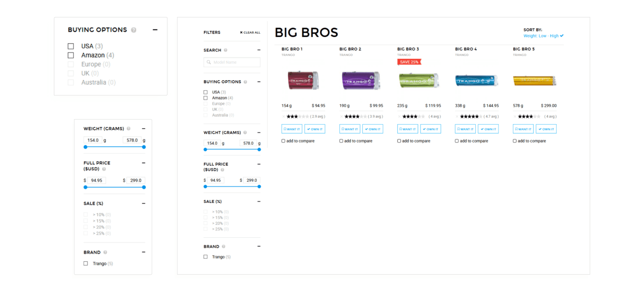
Task: Collapse the Search section in main sidebar
Action: [x=259, y=50]
